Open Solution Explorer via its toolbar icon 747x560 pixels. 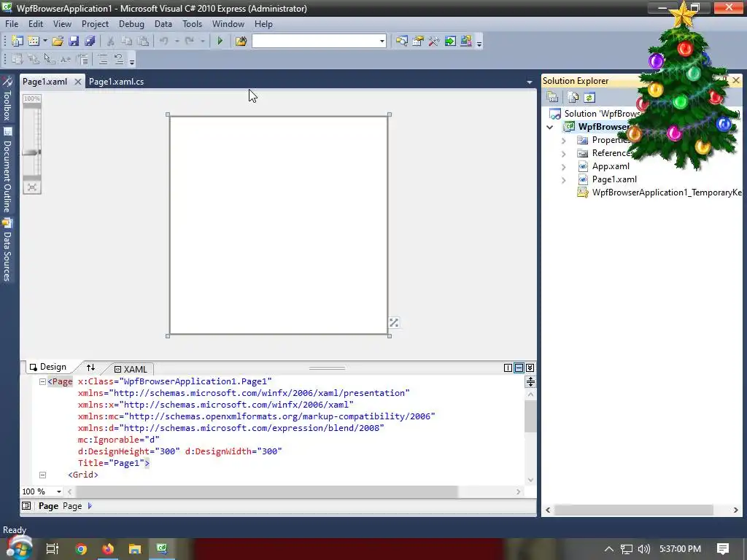pos(402,42)
